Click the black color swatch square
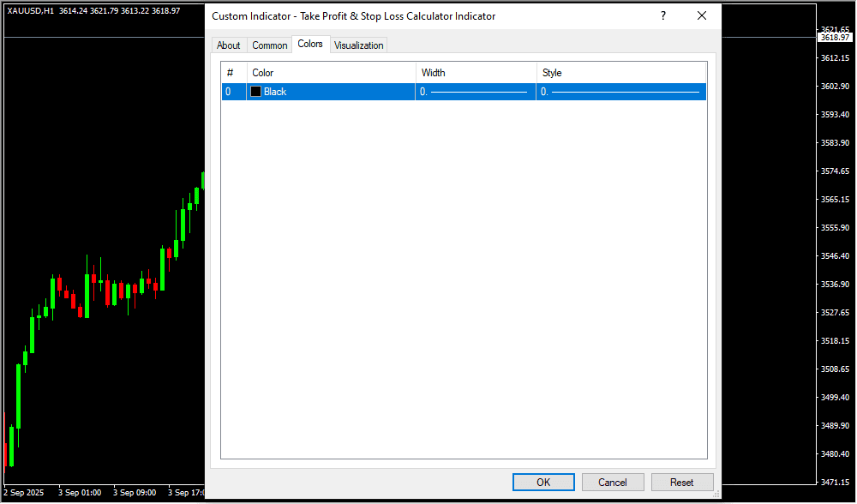Screen dimensions: 857x504 point(255,92)
